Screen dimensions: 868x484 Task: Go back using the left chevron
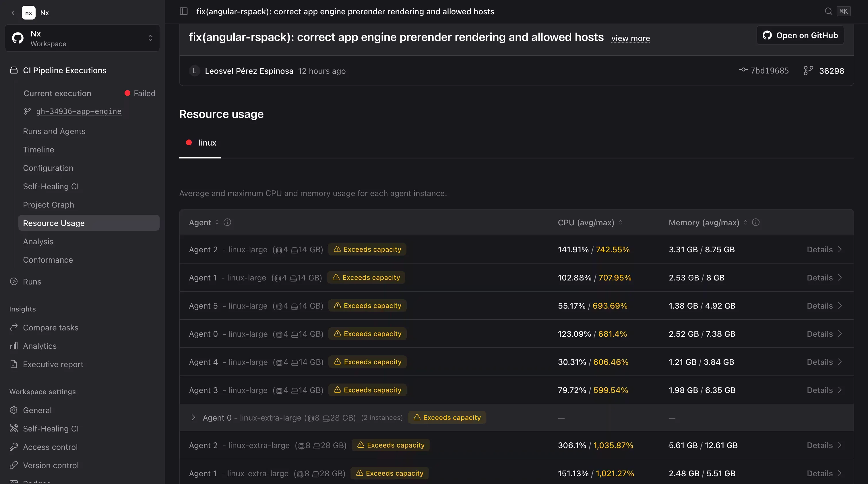13,13
